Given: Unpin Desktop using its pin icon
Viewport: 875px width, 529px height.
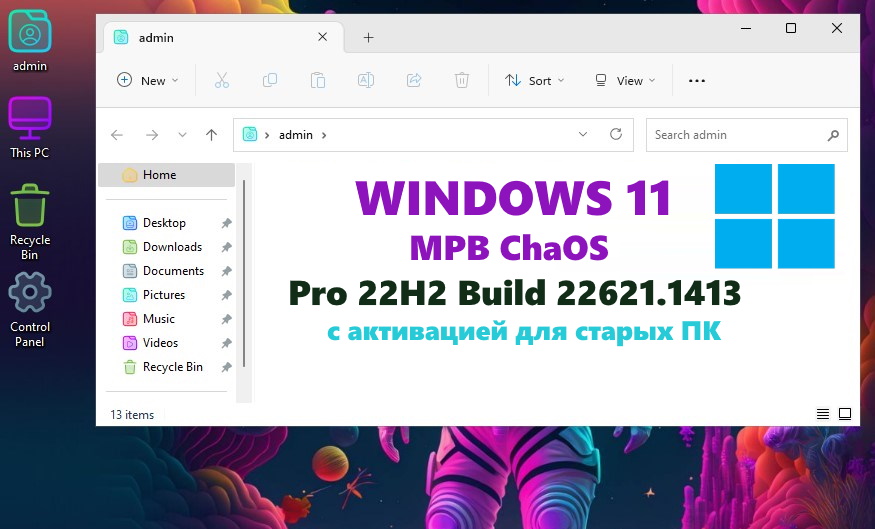Looking at the screenshot, I should click(226, 223).
